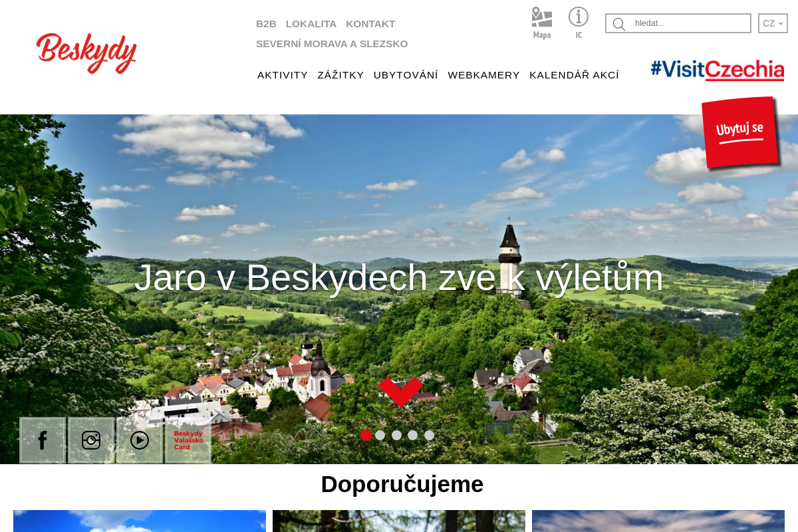Switch to the second slide indicator

coord(380,435)
